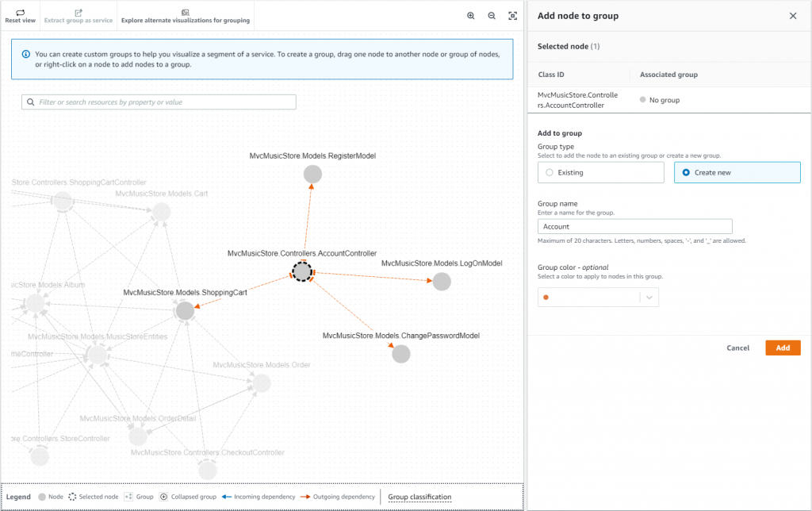
Task: Click the filter resources search box
Action: coord(159,102)
